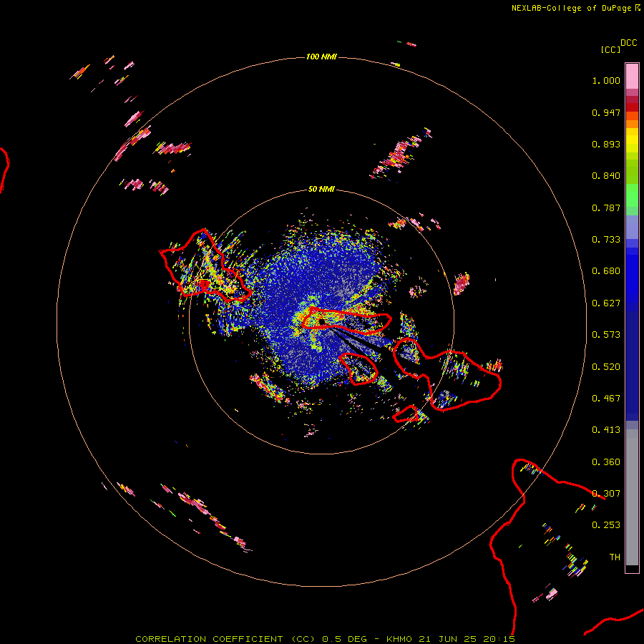
Task: Click the 0.680 scale value
Action: pyautogui.click(x=606, y=271)
